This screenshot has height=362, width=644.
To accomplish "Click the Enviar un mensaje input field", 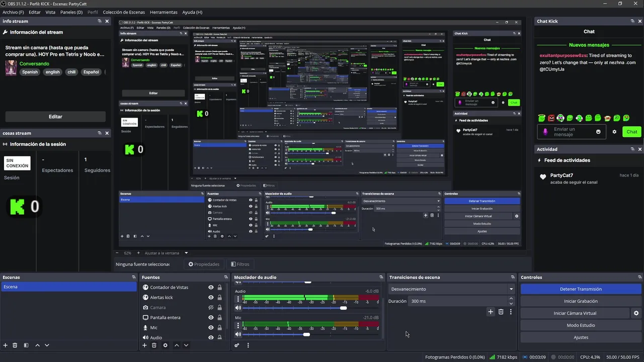I will (571, 132).
